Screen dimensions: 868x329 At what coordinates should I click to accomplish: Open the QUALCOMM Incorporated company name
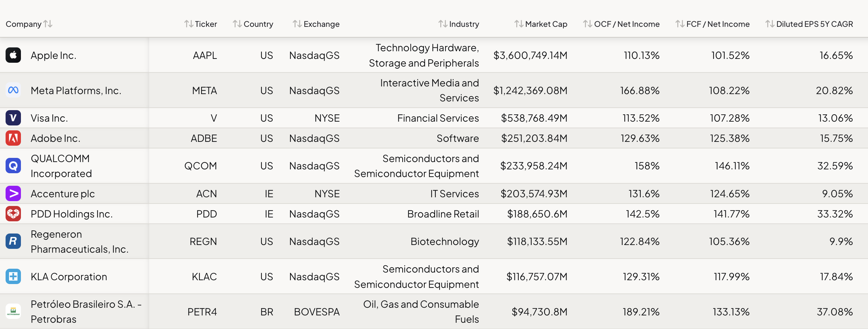[61, 166]
